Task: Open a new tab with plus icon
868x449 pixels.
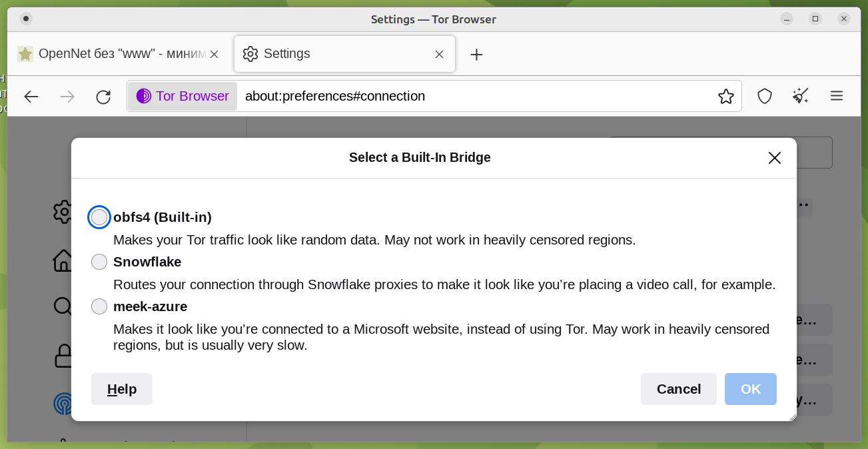Action: point(476,55)
